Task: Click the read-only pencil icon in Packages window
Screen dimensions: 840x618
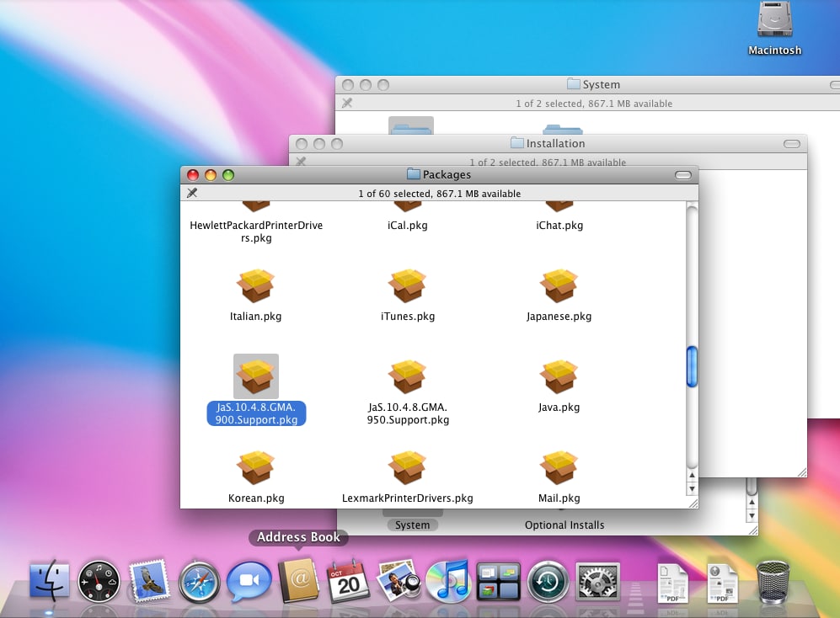Action: pos(192,193)
